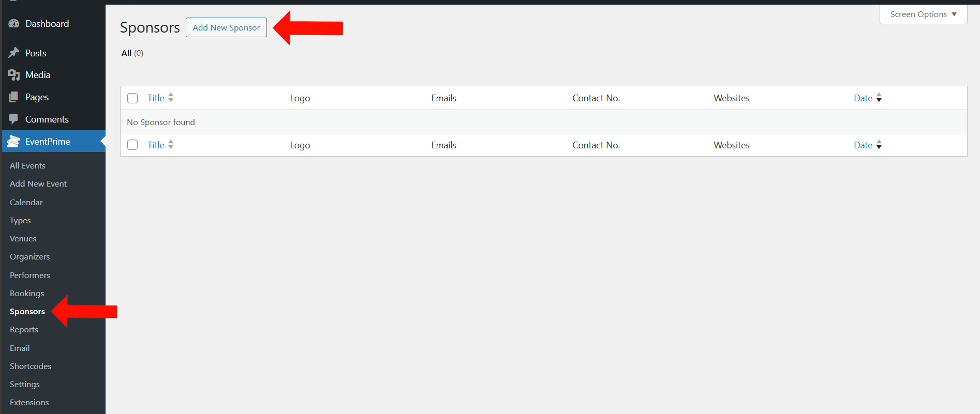Open the Bookings submenu item
The width and height of the screenshot is (980, 414).
27,293
